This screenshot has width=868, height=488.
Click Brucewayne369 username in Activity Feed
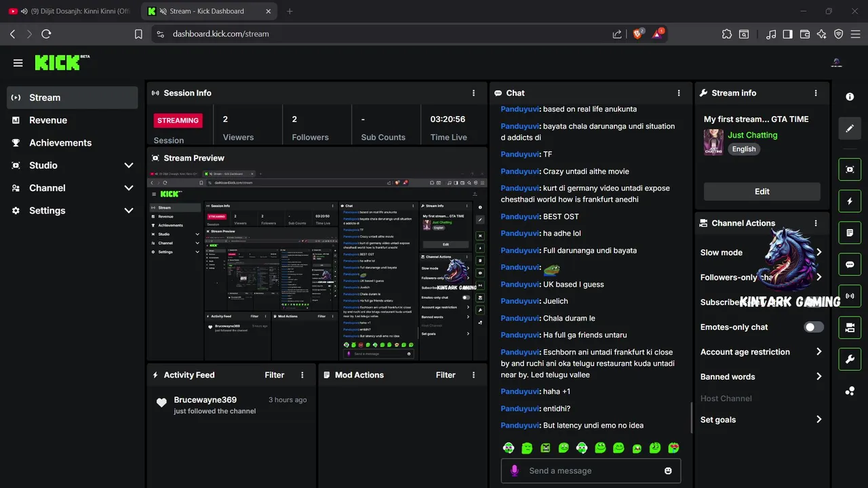coord(205,400)
